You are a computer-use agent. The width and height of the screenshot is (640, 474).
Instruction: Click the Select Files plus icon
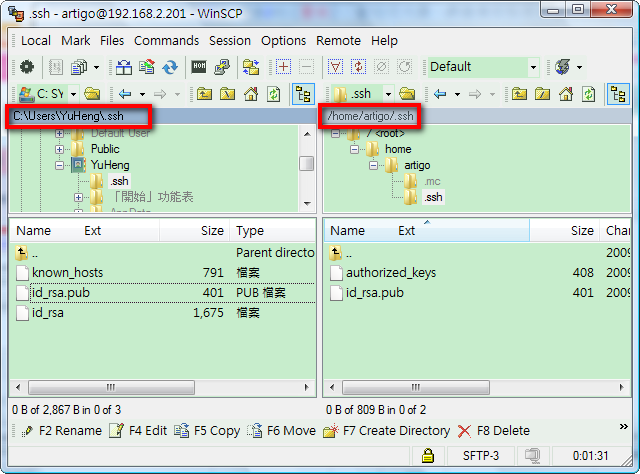283,67
